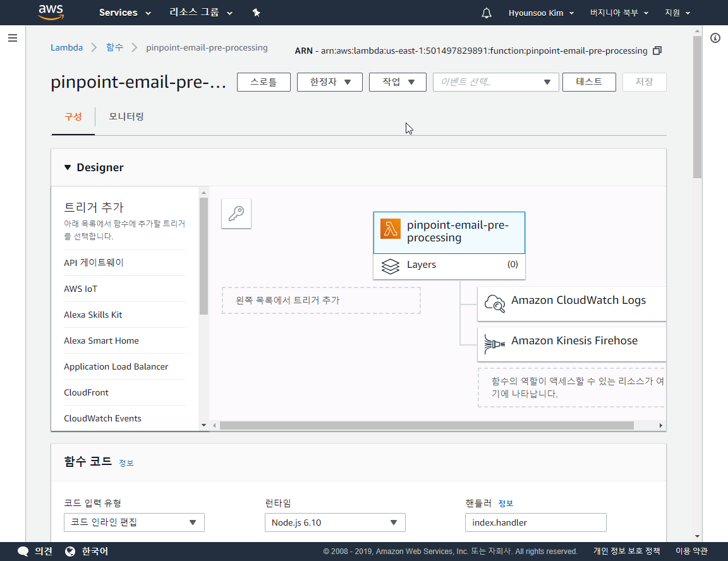728x561 pixels.
Task: Click the 의견 feedback link
Action: 43,552
